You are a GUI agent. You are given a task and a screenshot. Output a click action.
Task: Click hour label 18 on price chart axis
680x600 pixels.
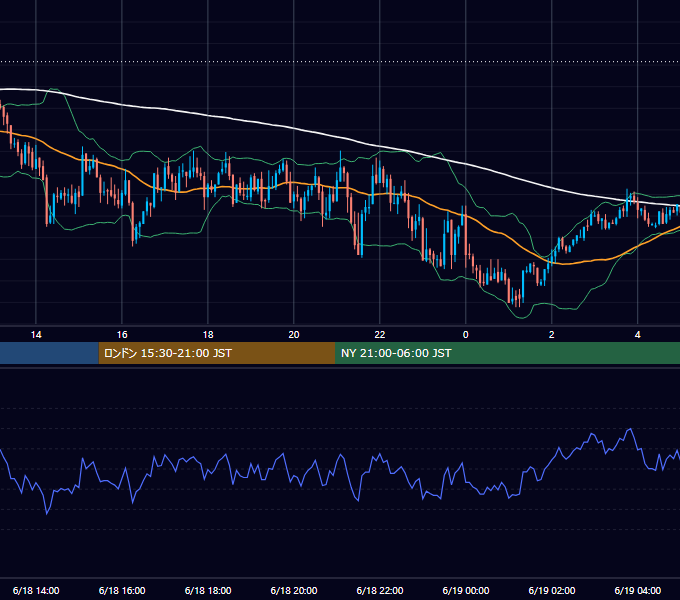coord(208,335)
